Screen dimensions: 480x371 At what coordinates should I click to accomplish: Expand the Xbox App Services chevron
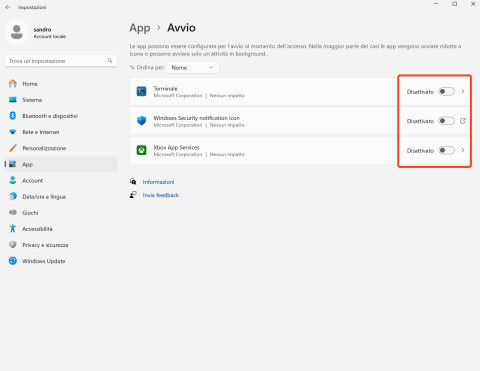click(463, 150)
